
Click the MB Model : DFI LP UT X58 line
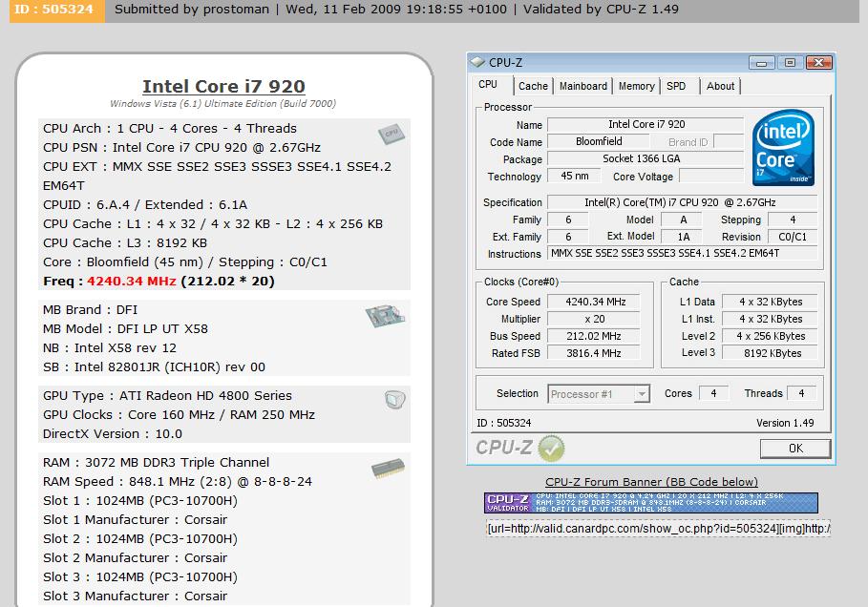tap(126, 328)
